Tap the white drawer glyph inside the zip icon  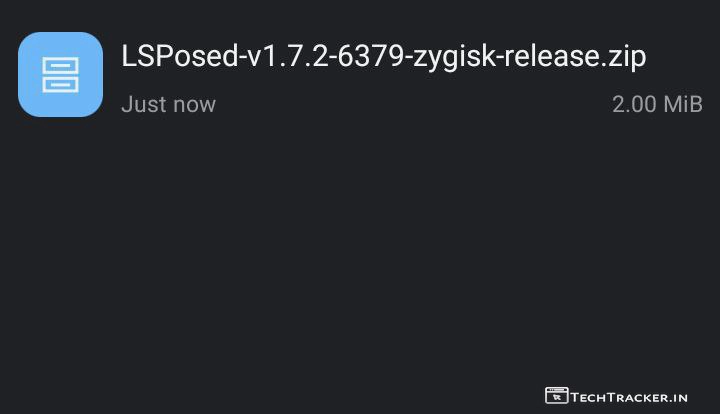(60, 74)
